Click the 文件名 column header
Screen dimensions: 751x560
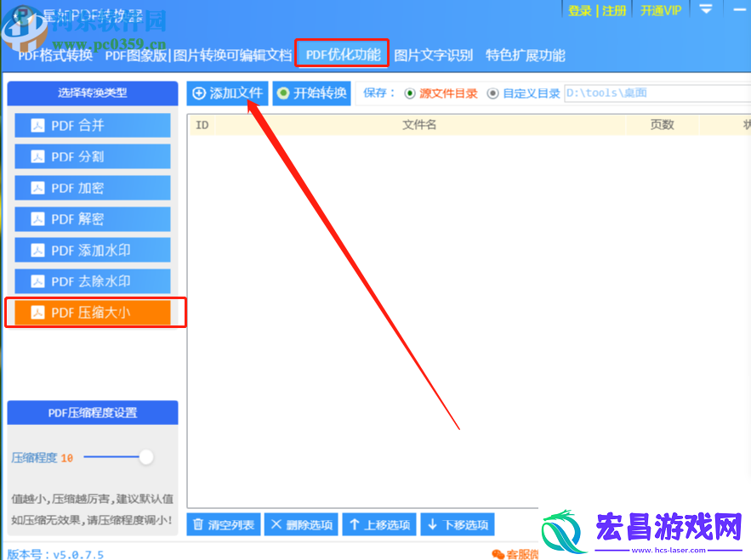tap(419, 125)
